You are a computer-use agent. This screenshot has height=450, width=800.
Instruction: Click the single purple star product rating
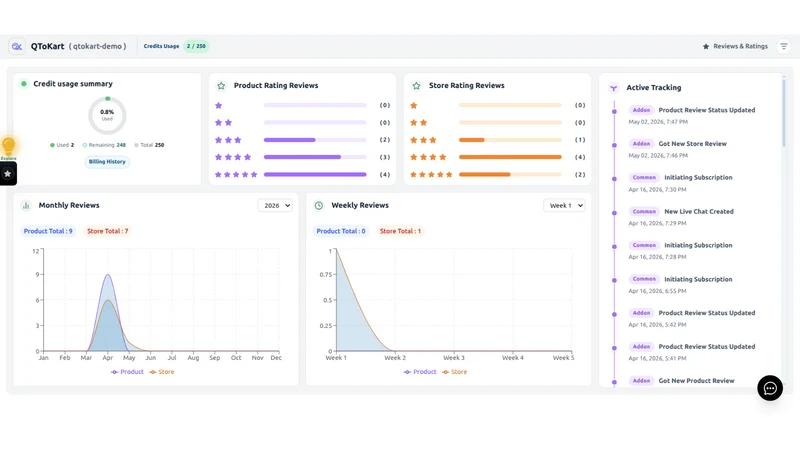click(x=218, y=106)
